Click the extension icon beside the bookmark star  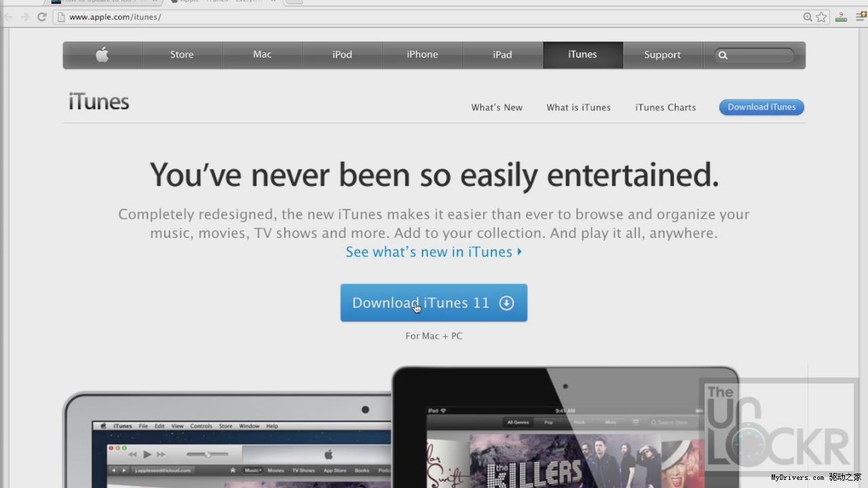click(x=841, y=17)
